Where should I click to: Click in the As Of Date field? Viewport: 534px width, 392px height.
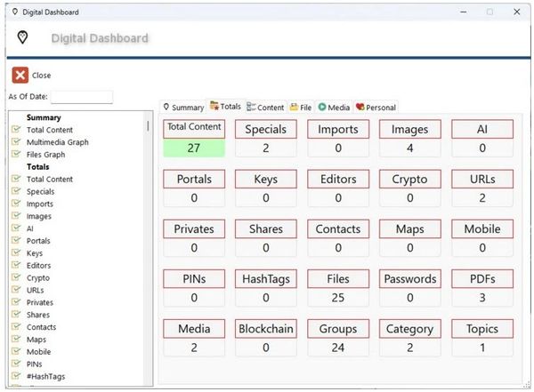[81, 97]
